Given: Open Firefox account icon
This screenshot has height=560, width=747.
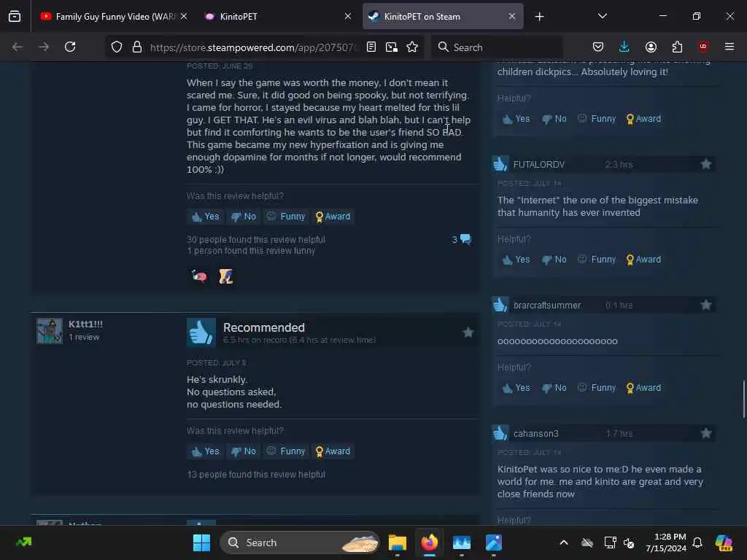Looking at the screenshot, I should [651, 47].
